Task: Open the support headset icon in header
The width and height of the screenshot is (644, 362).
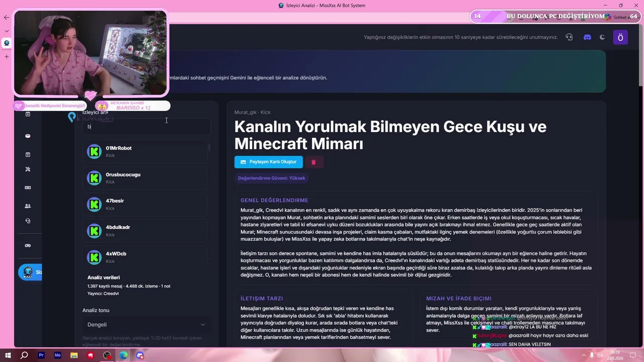Action: coord(569,37)
